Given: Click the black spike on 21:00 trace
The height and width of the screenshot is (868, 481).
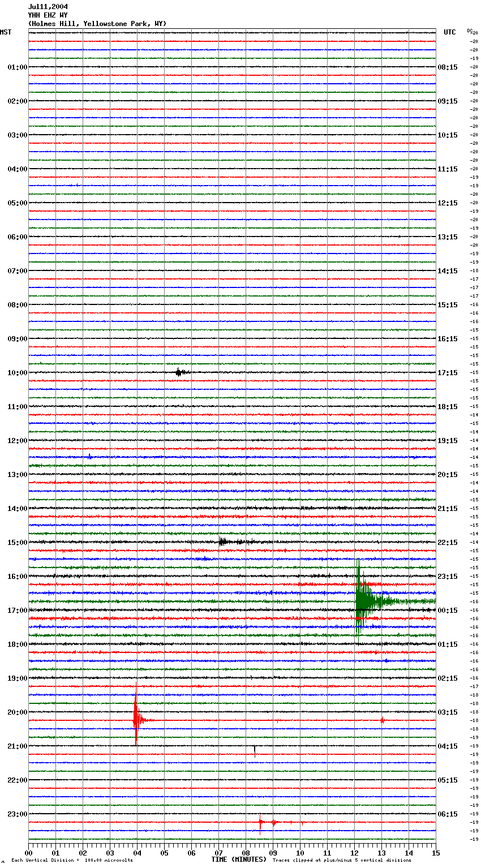Looking at the screenshot, I should pos(255,751).
